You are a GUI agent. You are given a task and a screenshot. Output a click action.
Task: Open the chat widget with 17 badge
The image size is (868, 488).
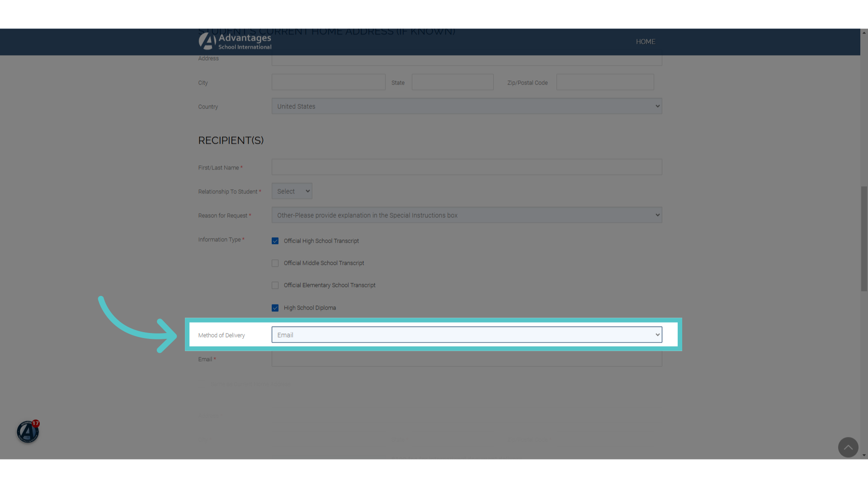(x=28, y=432)
